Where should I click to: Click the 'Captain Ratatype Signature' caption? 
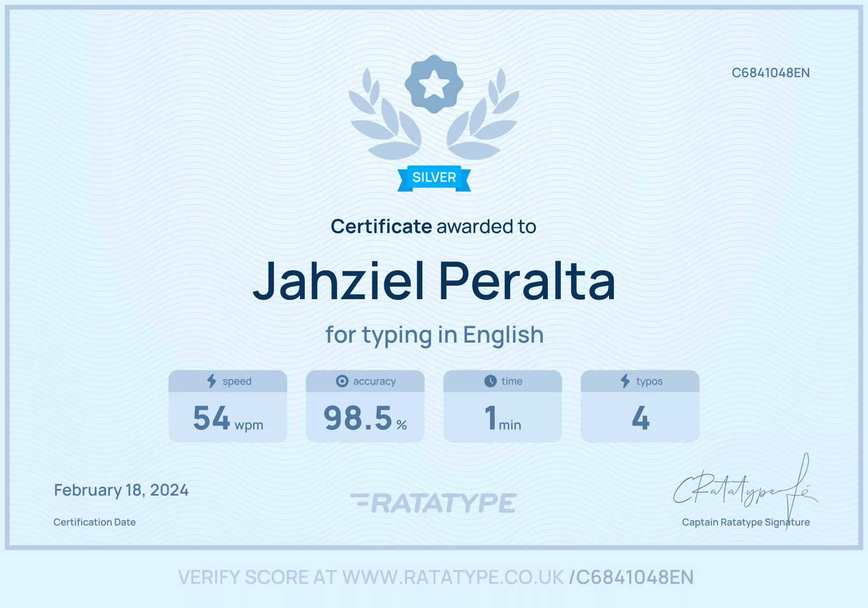[x=746, y=522]
